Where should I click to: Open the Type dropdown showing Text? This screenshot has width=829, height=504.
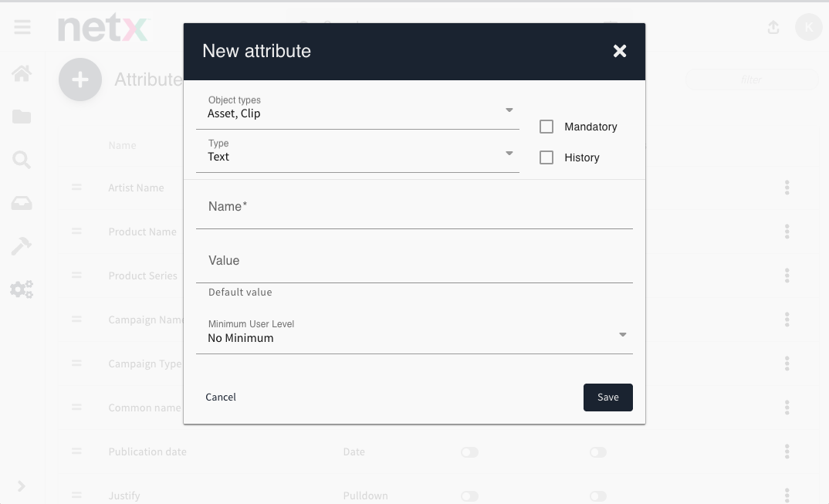357,154
